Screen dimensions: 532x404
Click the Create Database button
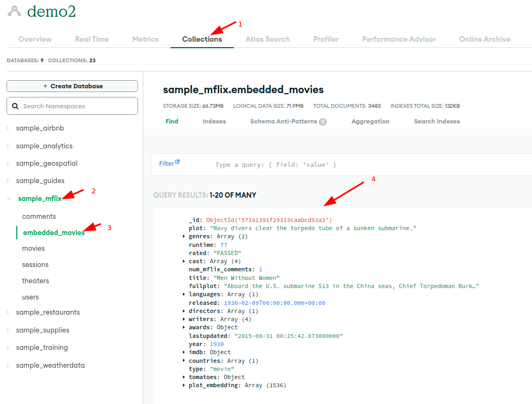[x=71, y=86]
